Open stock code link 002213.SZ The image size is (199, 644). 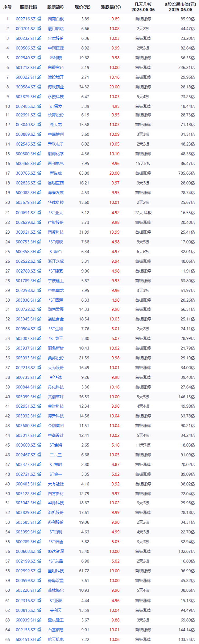26,368
